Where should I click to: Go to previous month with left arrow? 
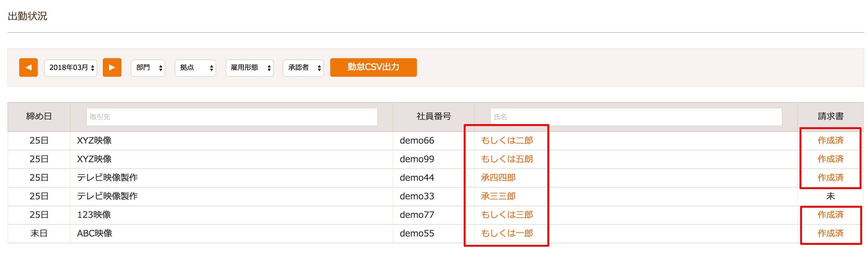(28, 67)
